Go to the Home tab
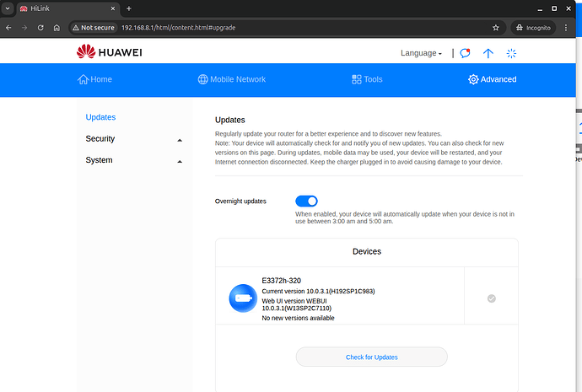 94,79
